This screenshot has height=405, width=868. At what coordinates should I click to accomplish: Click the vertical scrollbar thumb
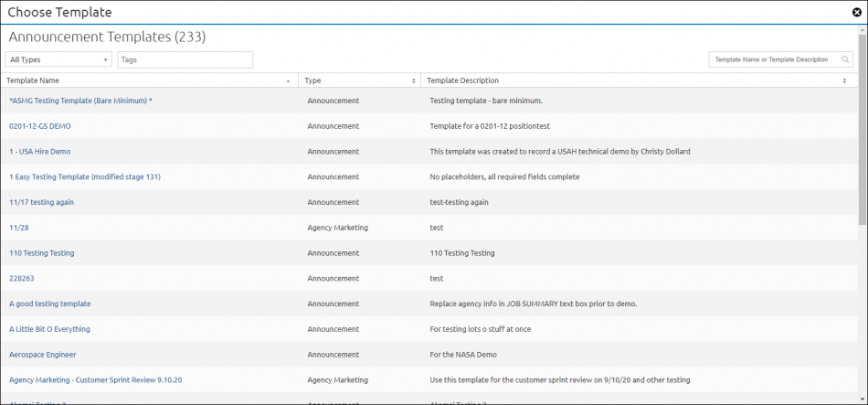[x=863, y=129]
